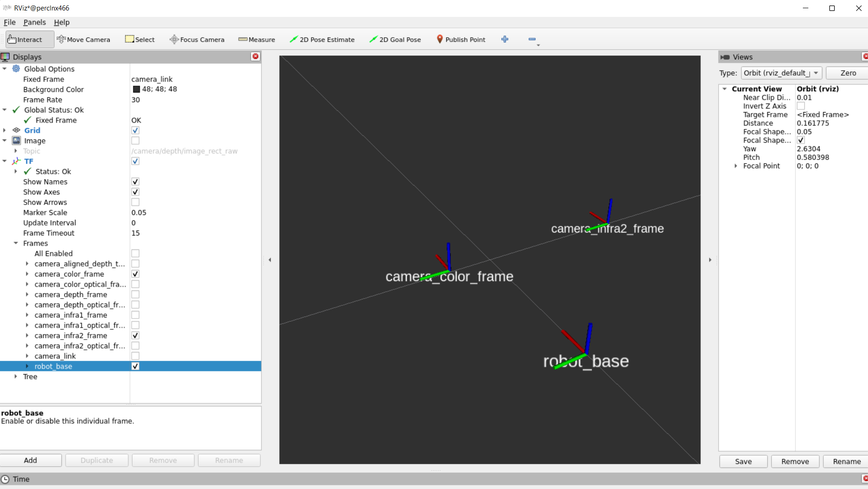
Task: Click the blue minus remove-tool icon
Action: 532,40
